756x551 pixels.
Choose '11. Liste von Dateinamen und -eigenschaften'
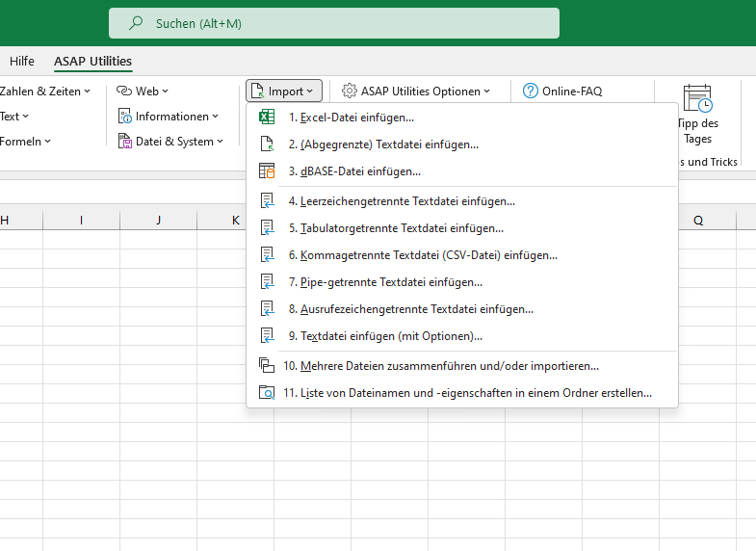[462, 393]
